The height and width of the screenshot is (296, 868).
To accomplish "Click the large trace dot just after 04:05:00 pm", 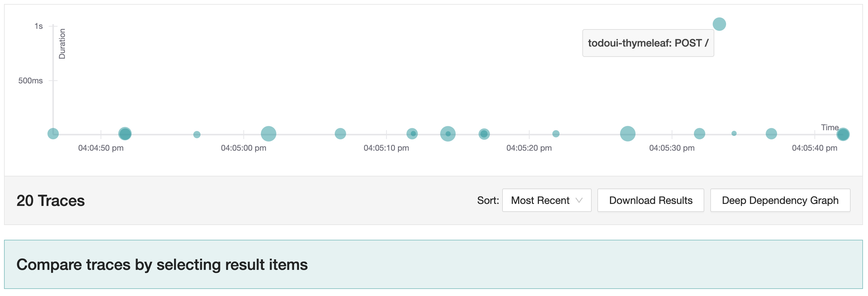I will click(269, 134).
